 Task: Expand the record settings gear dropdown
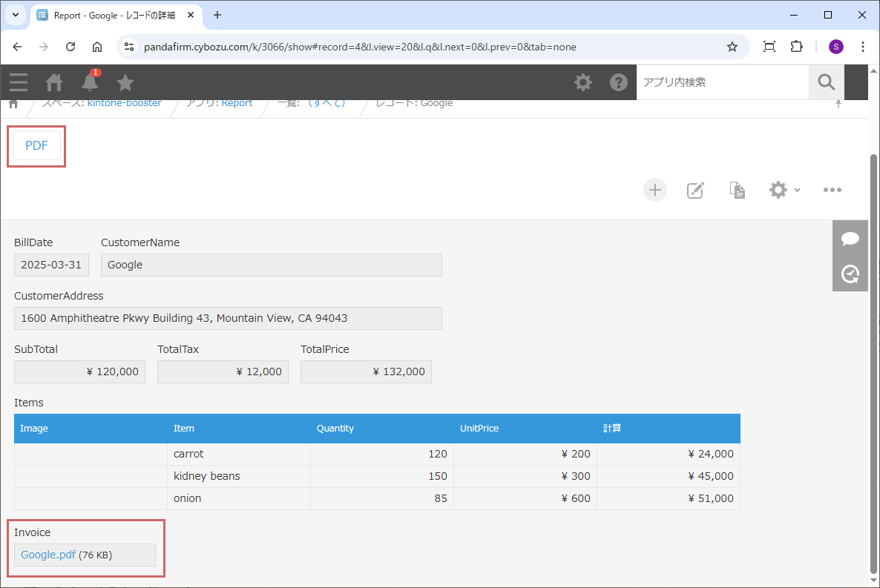[x=784, y=190]
